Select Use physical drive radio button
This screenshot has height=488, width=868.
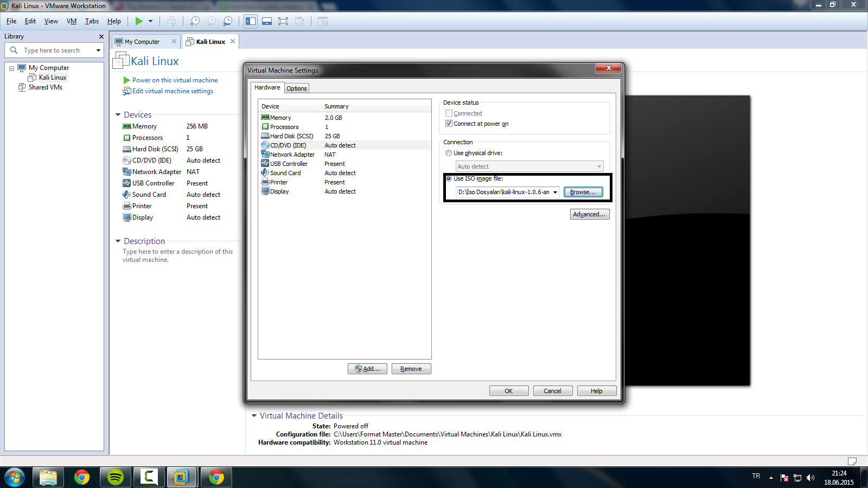(449, 153)
